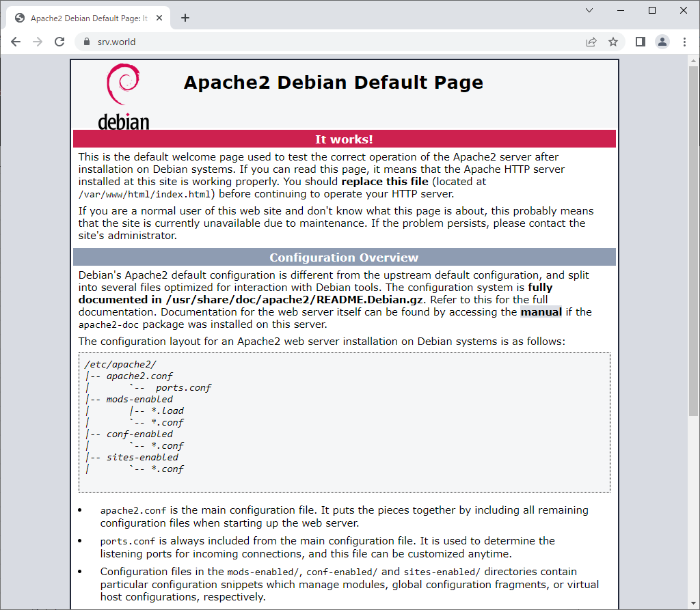The height and width of the screenshot is (610, 700).
Task: Select the Apache2 Debian Default Page tab
Action: point(88,18)
